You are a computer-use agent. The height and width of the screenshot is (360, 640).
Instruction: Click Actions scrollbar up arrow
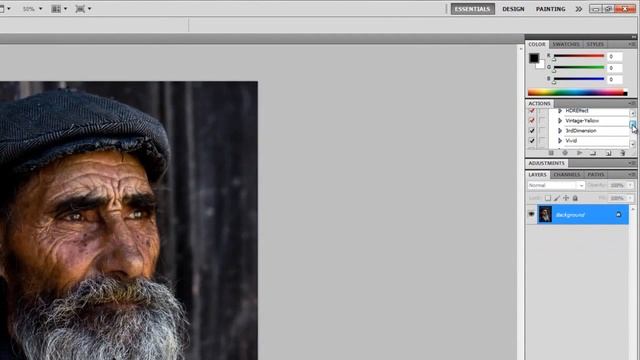(633, 113)
